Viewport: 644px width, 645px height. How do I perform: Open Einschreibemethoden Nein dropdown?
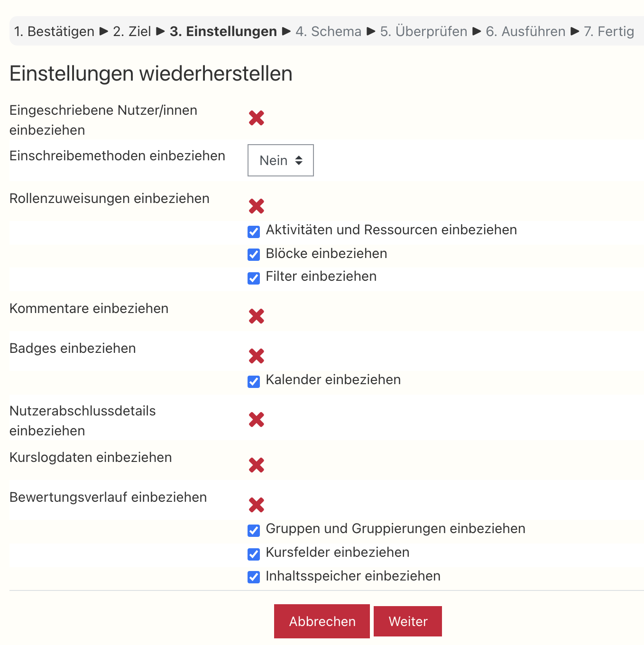pyautogui.click(x=281, y=160)
